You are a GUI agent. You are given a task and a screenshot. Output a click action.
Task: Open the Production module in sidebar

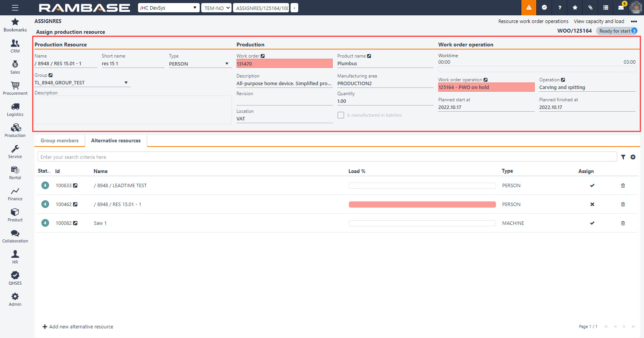(x=15, y=130)
